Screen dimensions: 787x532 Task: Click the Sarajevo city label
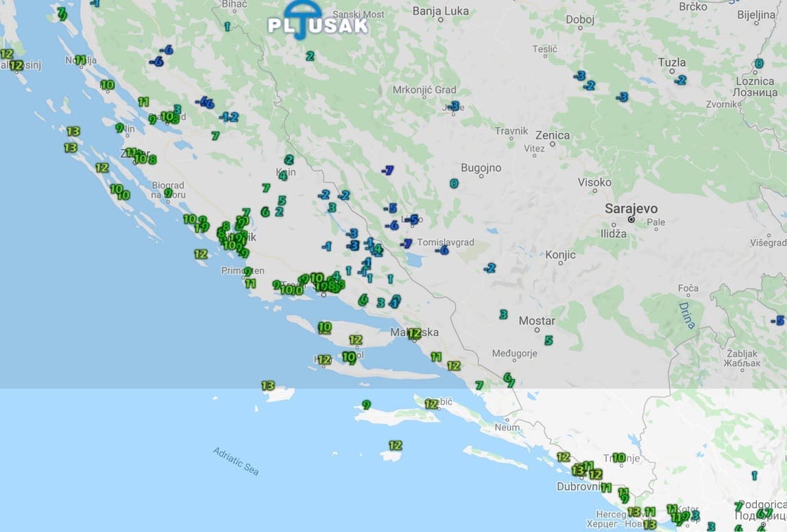631,208
